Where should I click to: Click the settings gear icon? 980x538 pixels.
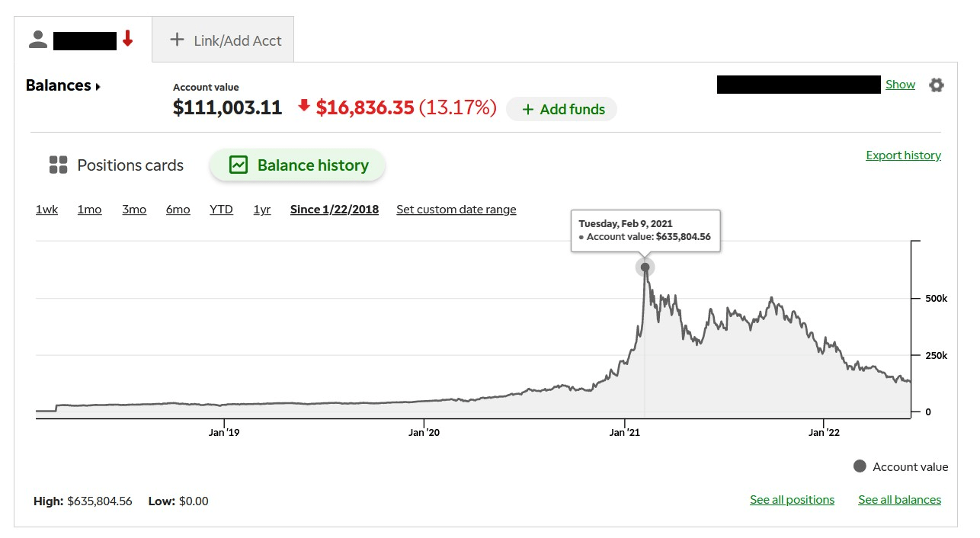point(936,85)
